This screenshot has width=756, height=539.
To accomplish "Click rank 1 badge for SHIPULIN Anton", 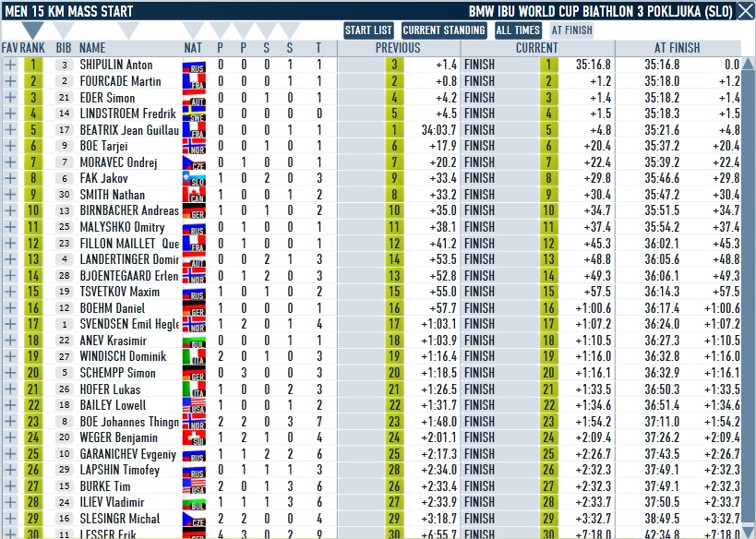I will click(x=33, y=65).
